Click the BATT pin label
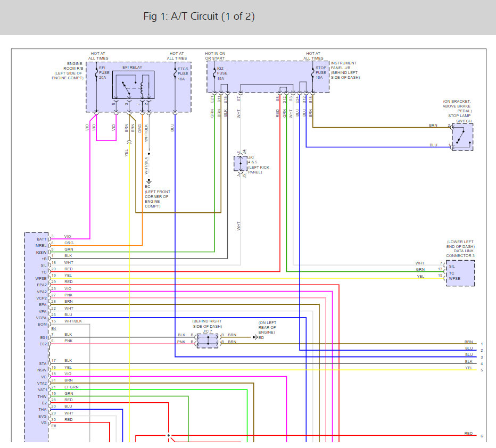 [42, 239]
